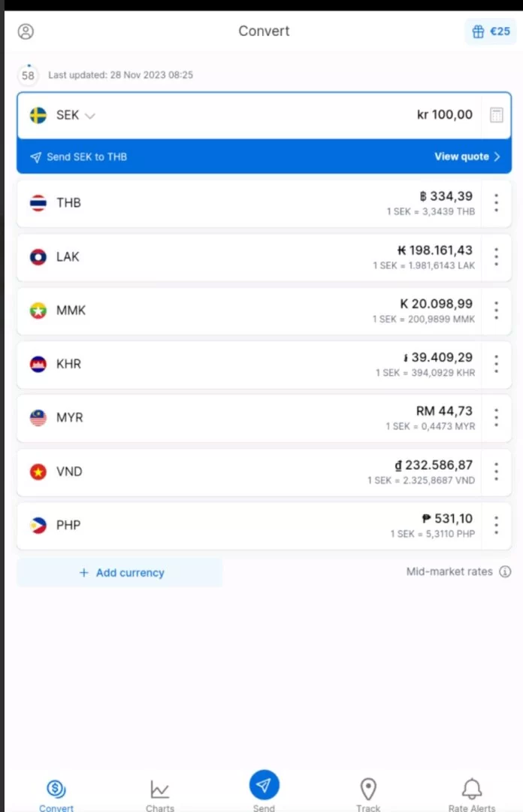Image resolution: width=523 pixels, height=812 pixels.
Task: Open the calculator icon beside SEK amount
Action: coord(497,115)
